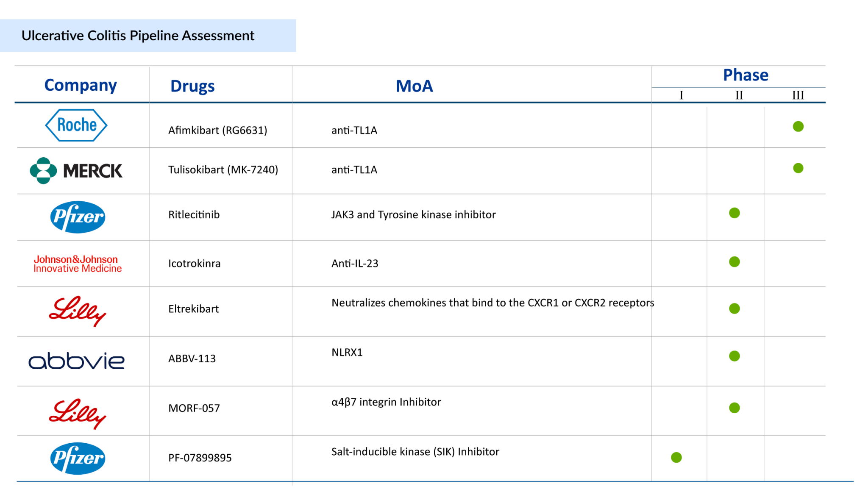Select the Icotrokinra drug name
The width and height of the screenshot is (868, 492).
pos(194,264)
